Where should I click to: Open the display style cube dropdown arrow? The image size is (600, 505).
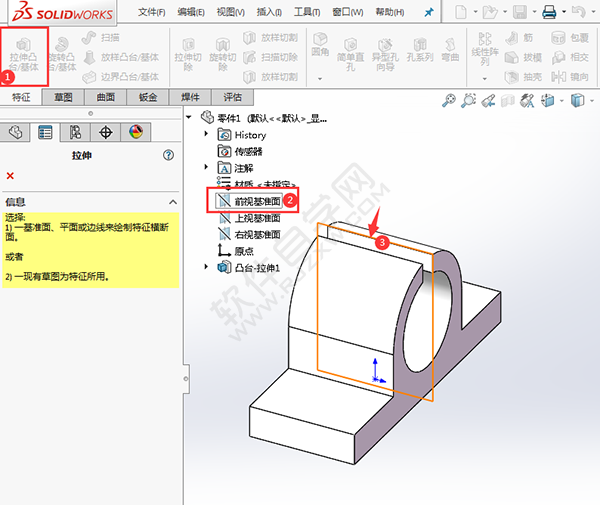tap(592, 101)
